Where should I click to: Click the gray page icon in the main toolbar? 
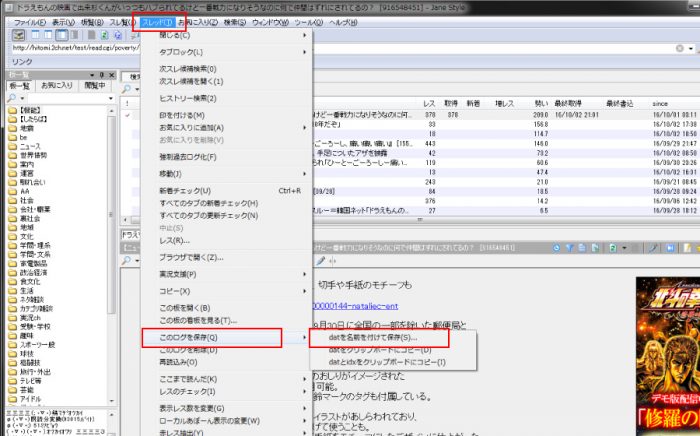coord(91,35)
